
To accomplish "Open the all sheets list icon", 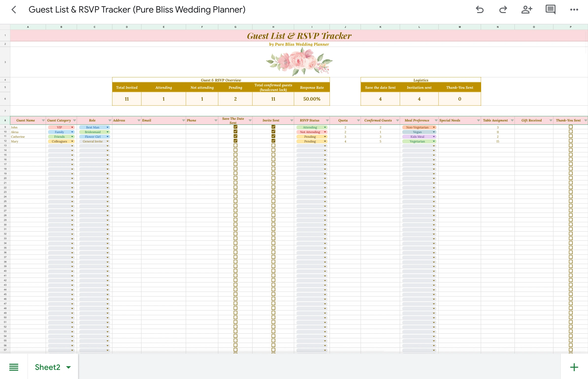I will tap(14, 367).
